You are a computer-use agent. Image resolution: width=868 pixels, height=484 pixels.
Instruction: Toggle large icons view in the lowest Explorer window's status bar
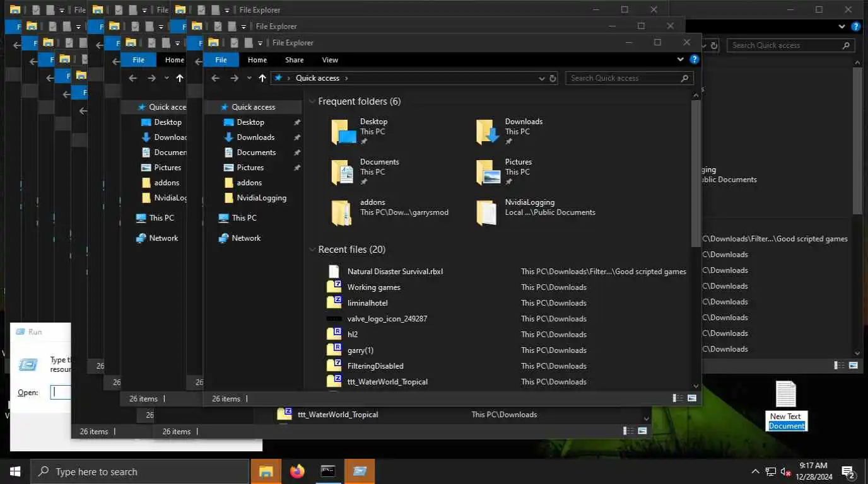coord(643,431)
